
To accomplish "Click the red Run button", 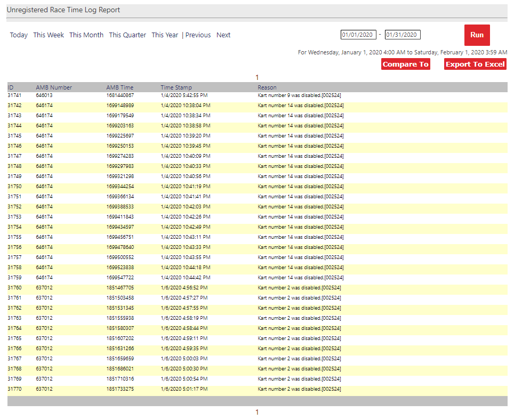I will [x=477, y=35].
